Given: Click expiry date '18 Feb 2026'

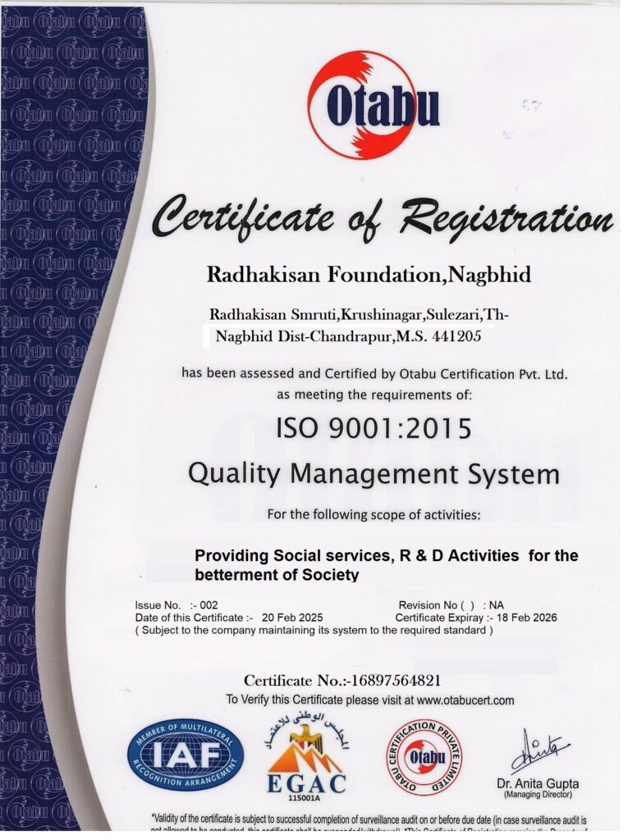Looking at the screenshot, I should (x=527, y=618).
